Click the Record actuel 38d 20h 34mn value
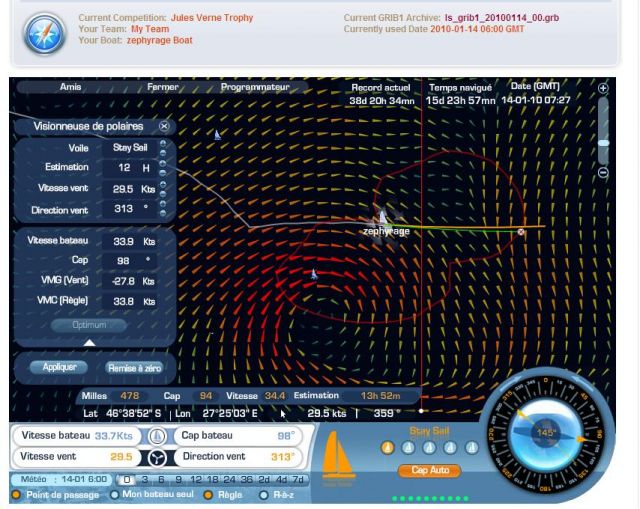 click(x=382, y=101)
